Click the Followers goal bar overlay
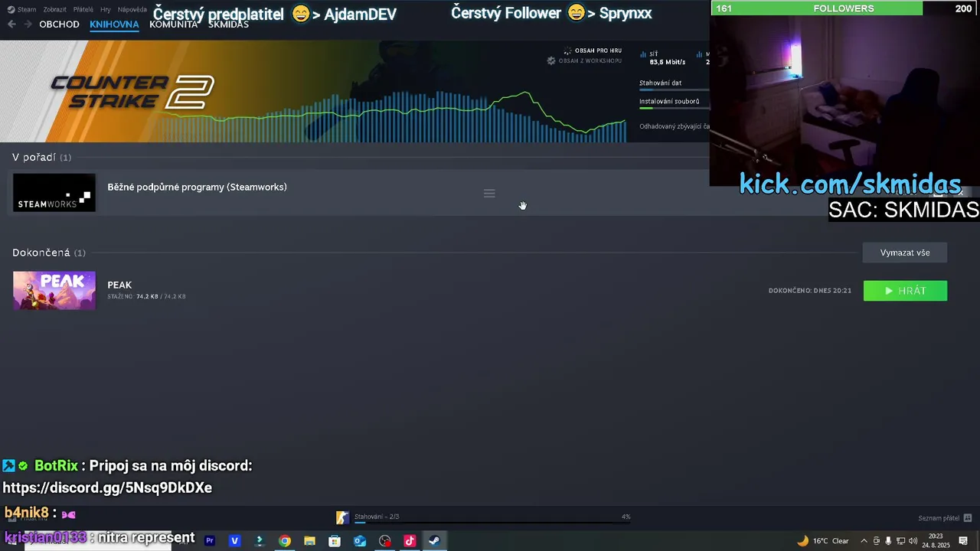Screen dimensions: 980x551 844,8
